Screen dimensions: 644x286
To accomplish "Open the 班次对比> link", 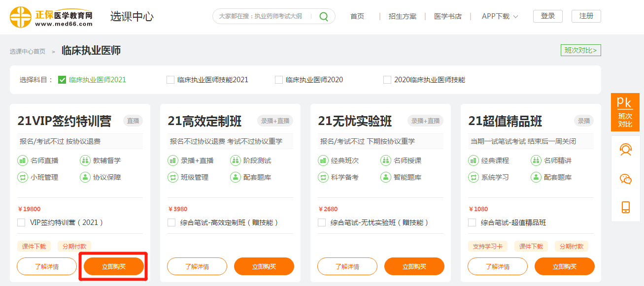I will (x=580, y=50).
